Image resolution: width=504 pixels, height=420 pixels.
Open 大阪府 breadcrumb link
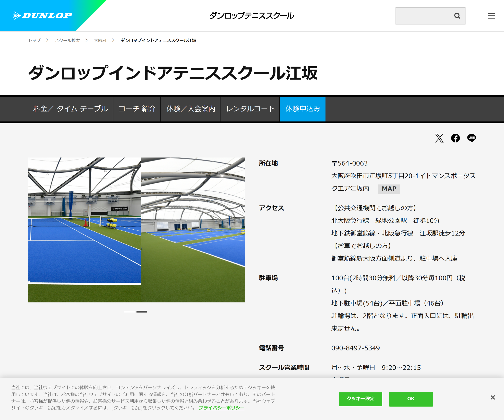point(100,40)
